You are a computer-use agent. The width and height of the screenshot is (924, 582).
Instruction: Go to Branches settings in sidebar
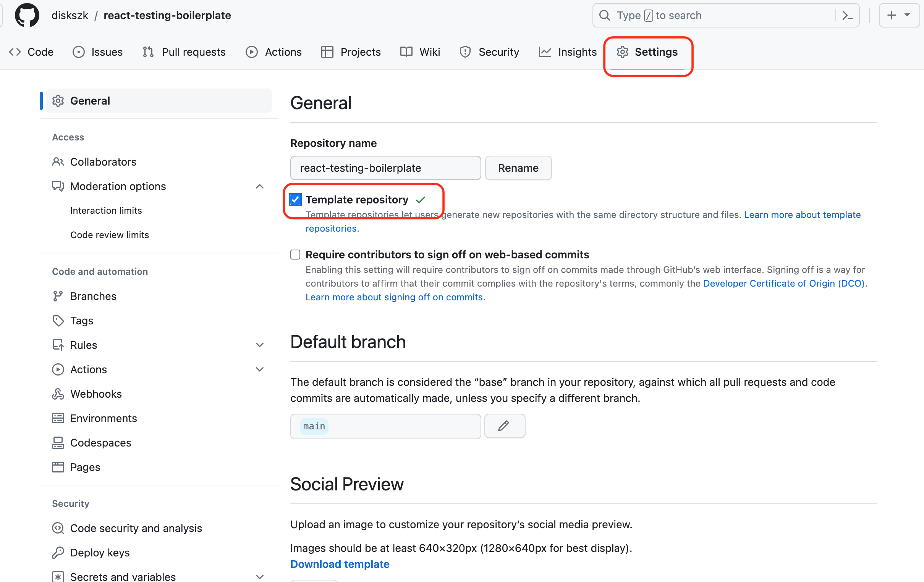tap(93, 296)
